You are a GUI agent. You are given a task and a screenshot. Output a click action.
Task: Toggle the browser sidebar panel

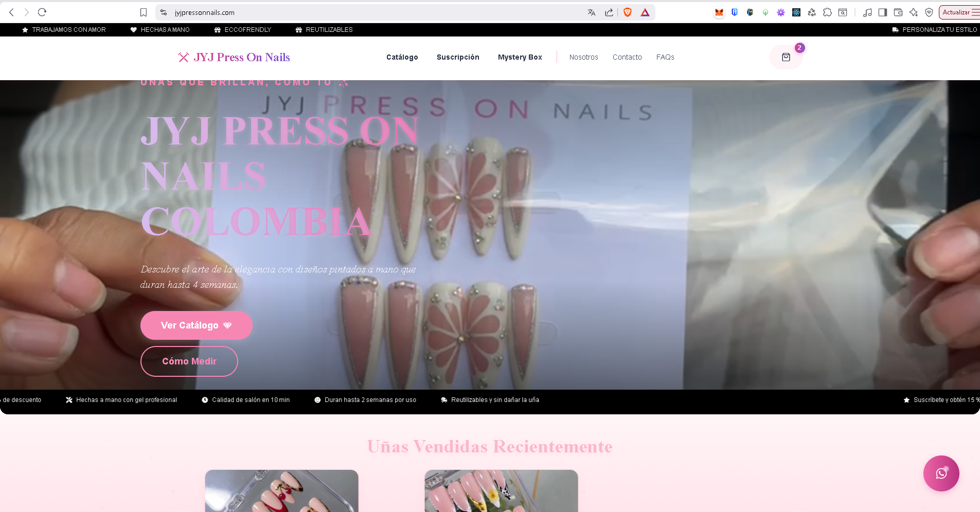click(x=883, y=12)
